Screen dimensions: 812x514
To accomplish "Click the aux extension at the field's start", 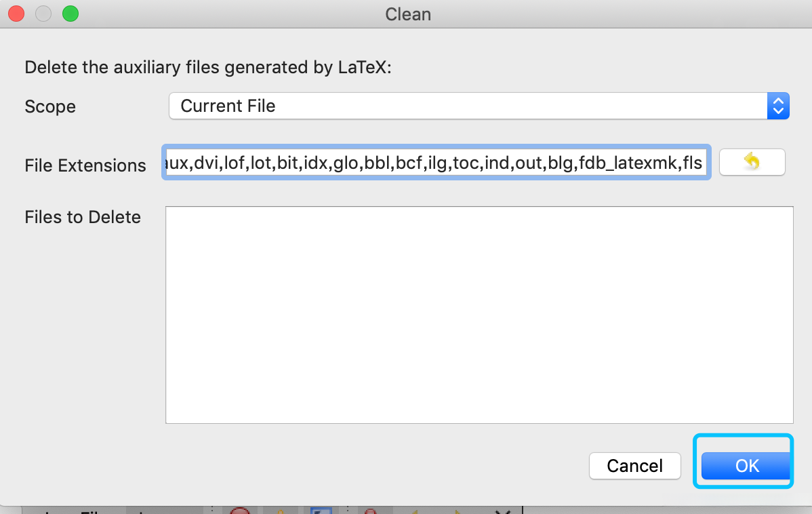I will coord(177,163).
